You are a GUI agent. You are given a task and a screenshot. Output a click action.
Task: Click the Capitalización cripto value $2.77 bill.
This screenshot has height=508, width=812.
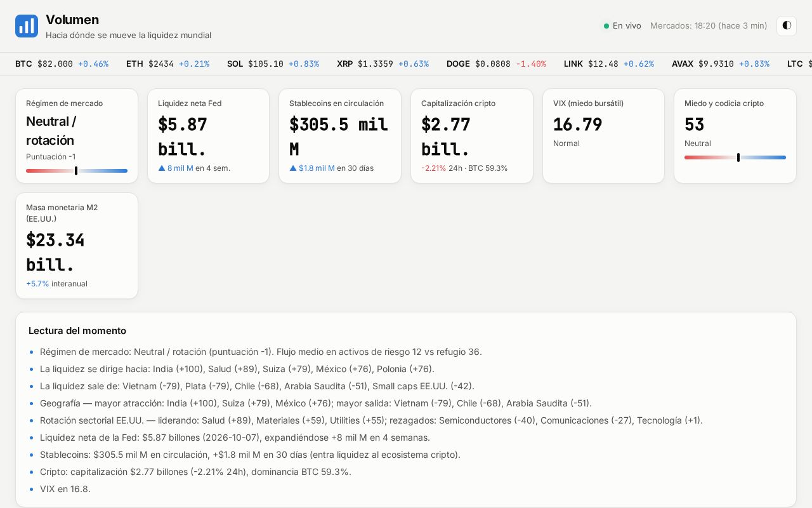pos(446,137)
